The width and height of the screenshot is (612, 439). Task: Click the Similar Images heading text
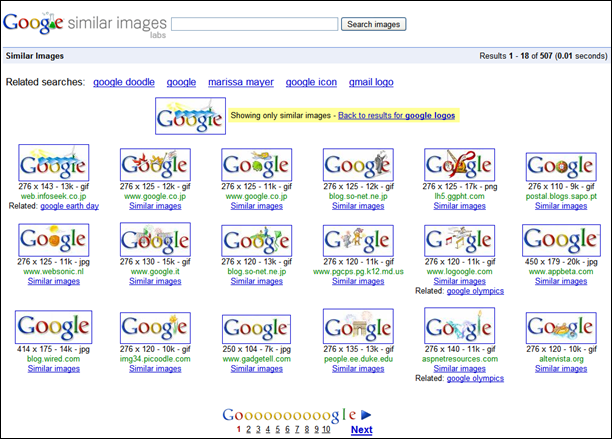pos(35,56)
